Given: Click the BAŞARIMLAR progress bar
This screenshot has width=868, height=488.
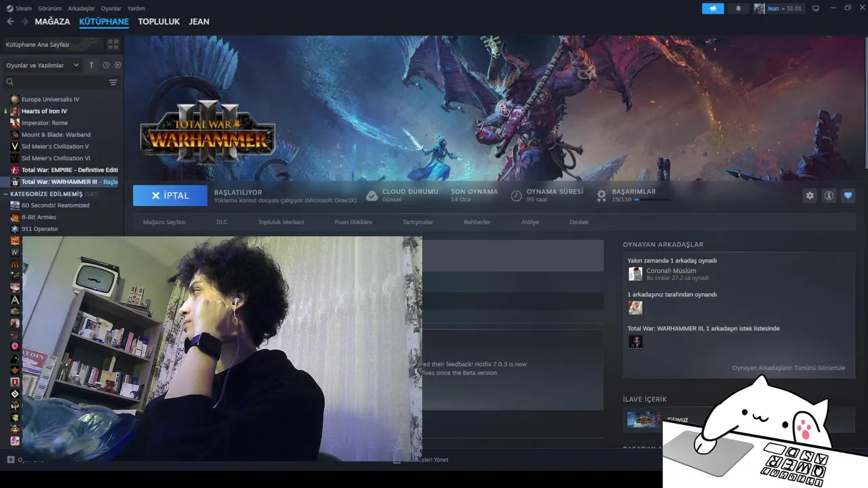Looking at the screenshot, I should [x=652, y=200].
